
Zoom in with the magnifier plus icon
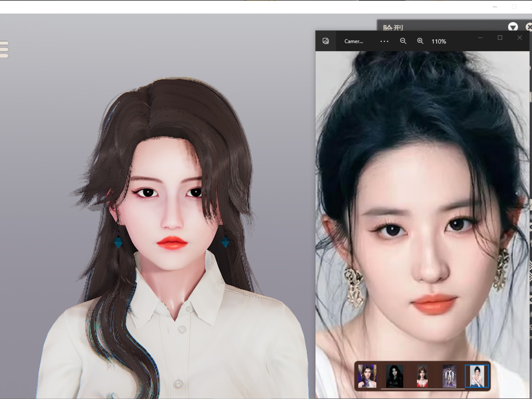coord(420,41)
